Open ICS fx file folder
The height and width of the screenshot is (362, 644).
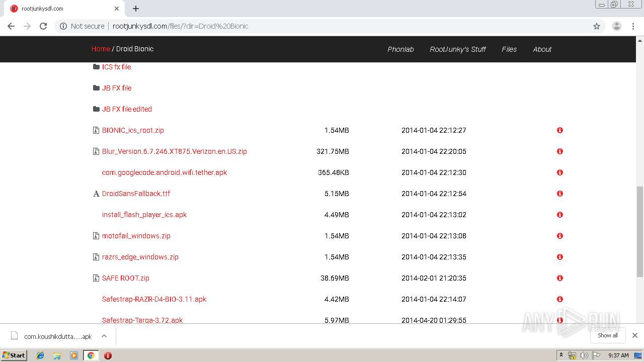(x=116, y=67)
